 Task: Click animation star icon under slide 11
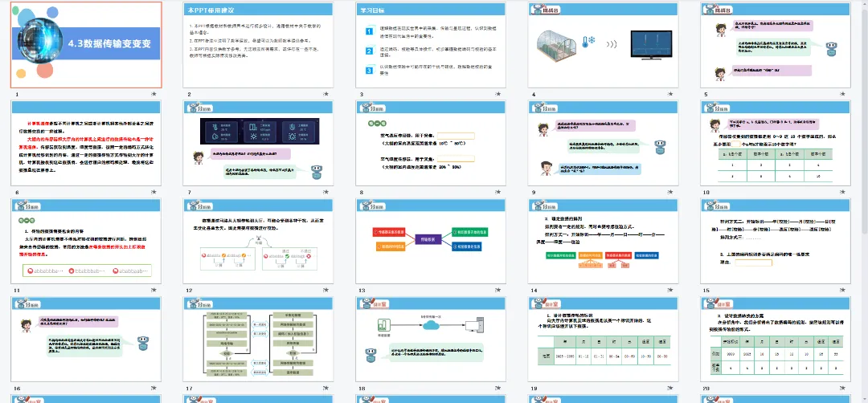click(154, 291)
